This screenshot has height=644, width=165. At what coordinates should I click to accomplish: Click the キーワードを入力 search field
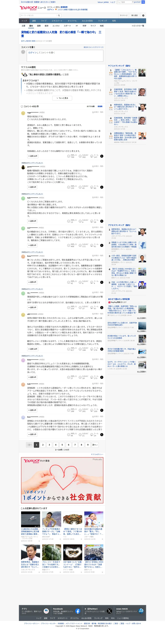pos(39,16)
